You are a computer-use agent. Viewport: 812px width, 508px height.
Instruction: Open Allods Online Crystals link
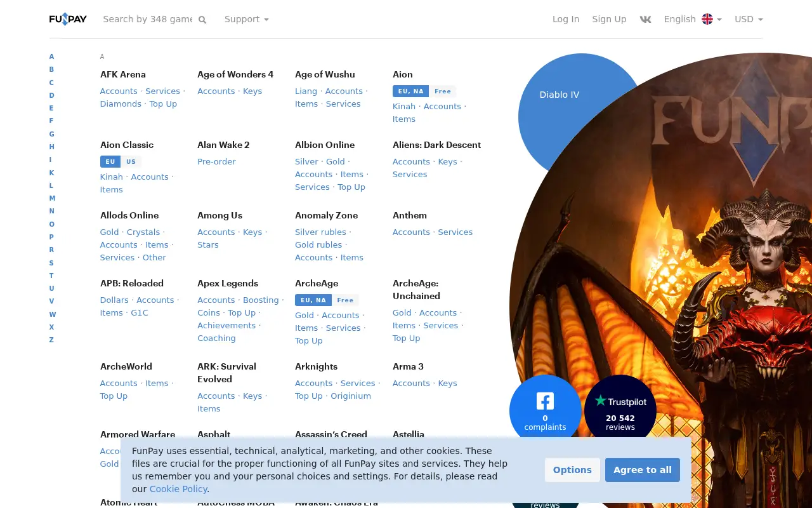coord(143,232)
